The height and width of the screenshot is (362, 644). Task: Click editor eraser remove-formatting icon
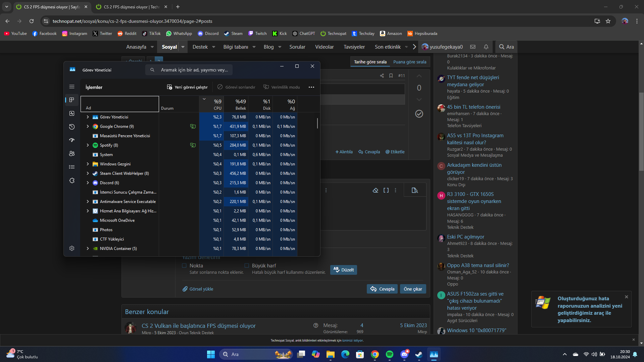point(376,190)
